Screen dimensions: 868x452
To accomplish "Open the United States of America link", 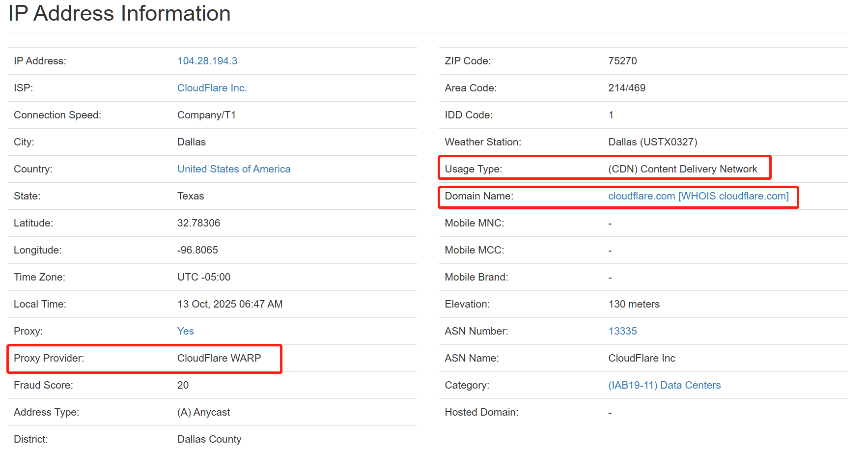I will 234,169.
